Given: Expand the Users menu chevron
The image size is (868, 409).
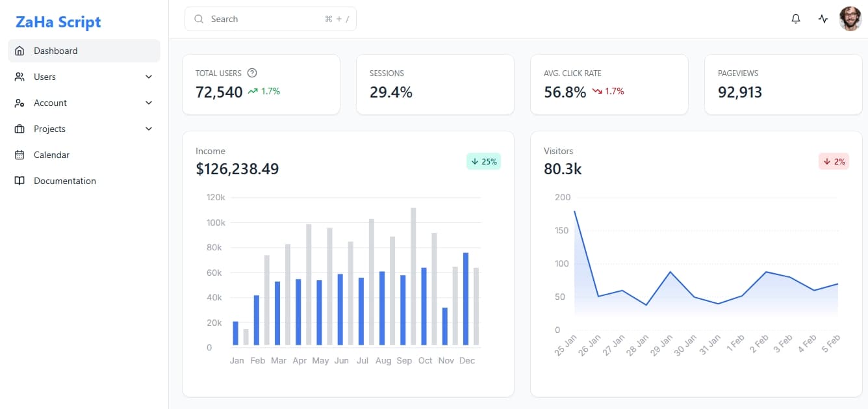Looking at the screenshot, I should 149,77.
